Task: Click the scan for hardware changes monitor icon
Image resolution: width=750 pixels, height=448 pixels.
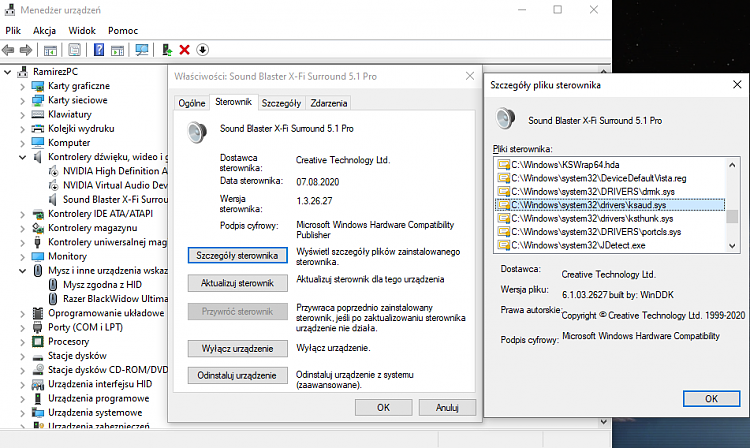Action: point(142,49)
